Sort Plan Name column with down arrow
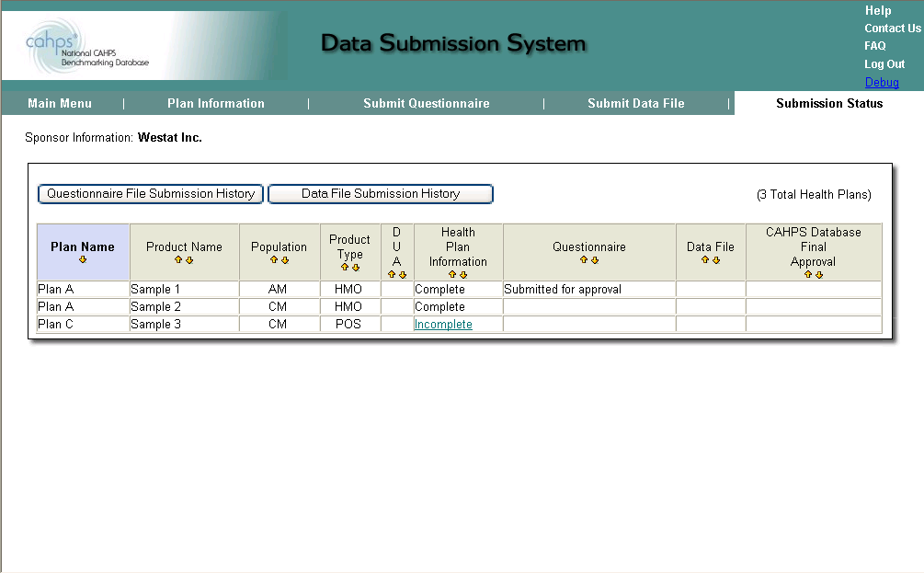Viewport: 924px width, 573px height. pyautogui.click(x=83, y=260)
